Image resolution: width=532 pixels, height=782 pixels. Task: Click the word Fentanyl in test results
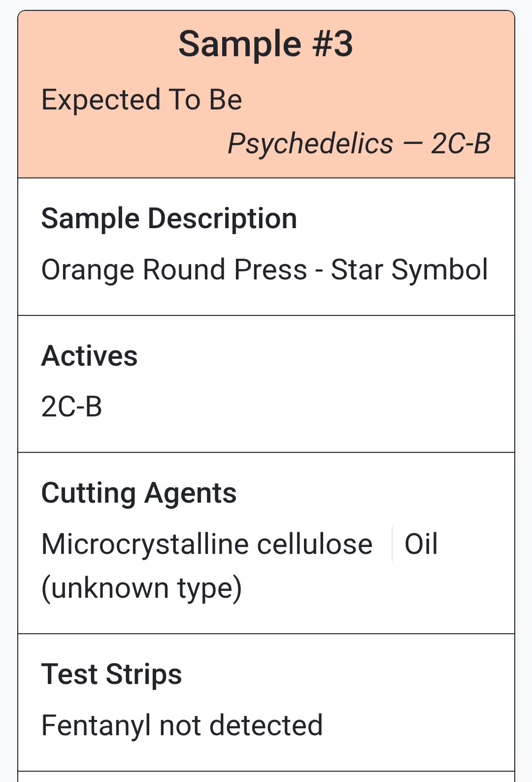(x=96, y=726)
